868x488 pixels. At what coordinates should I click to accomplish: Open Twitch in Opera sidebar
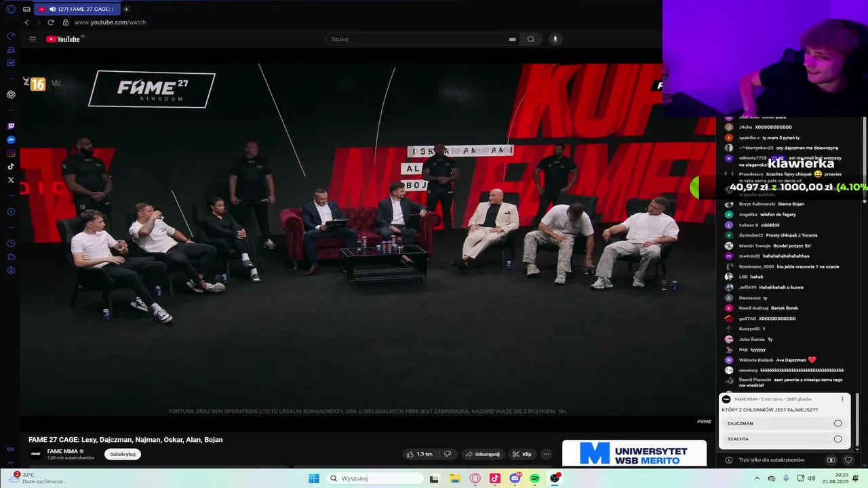click(11, 126)
